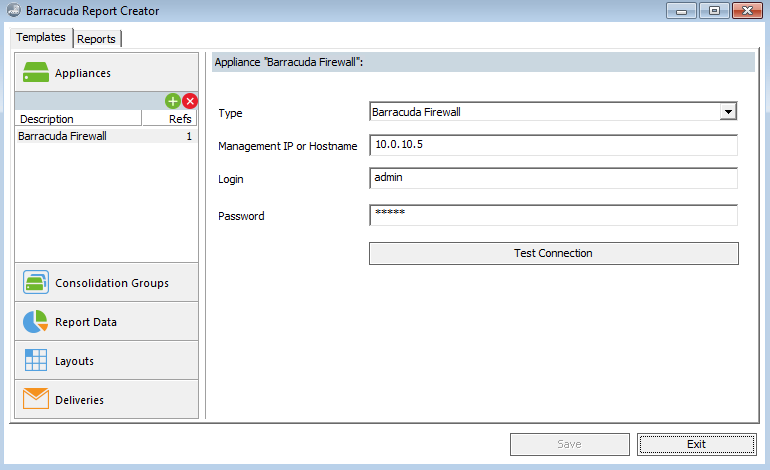Open the Deliveries section label
The width and height of the screenshot is (770, 470).
click(80, 400)
